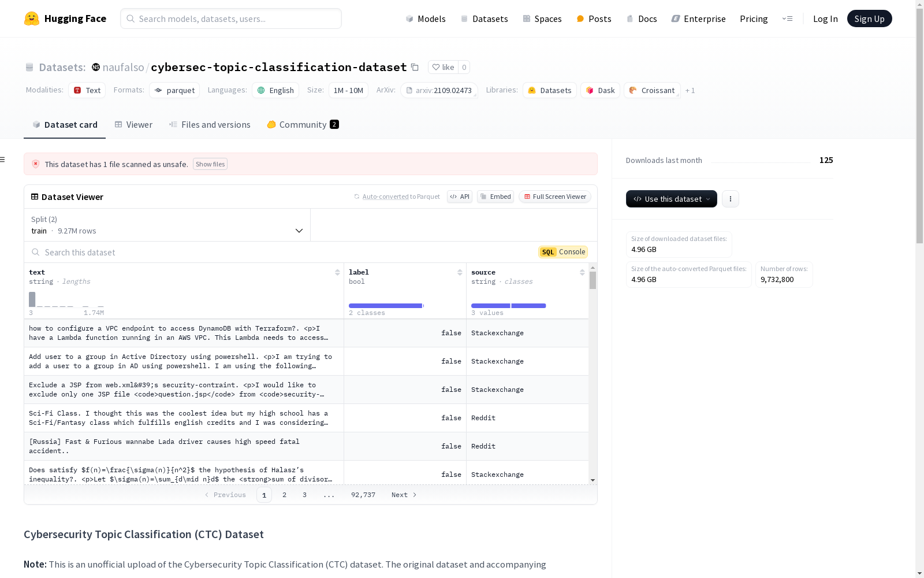The width and height of the screenshot is (924, 578).
Task: Click the current page 1 button
Action: (x=264, y=495)
